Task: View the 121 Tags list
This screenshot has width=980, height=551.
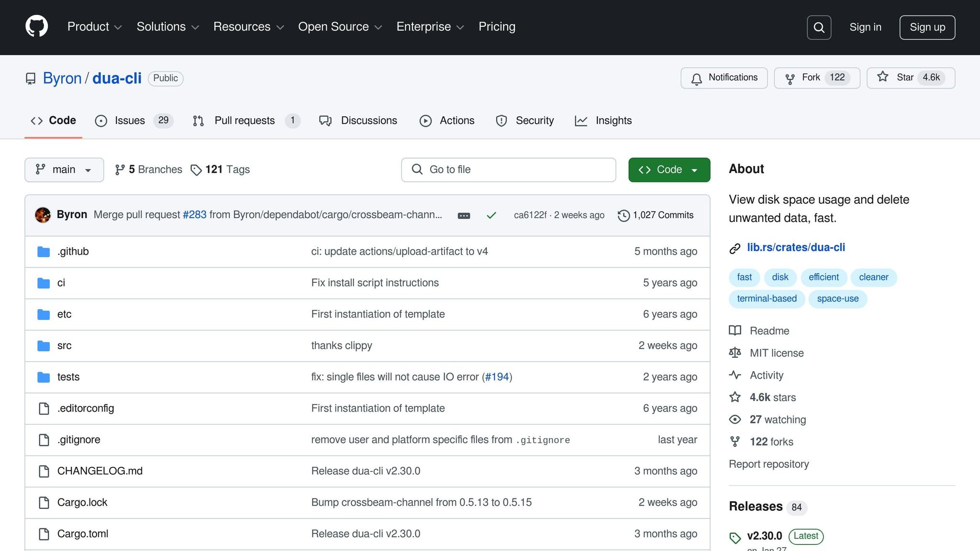Action: pos(221,170)
